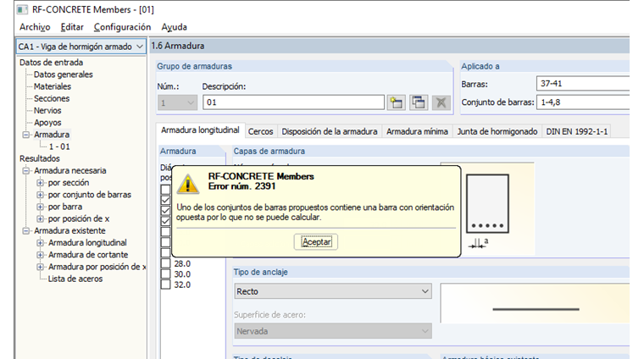This screenshot has width=644, height=359.
Task: Expand the Armadura de cortante node
Action: point(41,255)
